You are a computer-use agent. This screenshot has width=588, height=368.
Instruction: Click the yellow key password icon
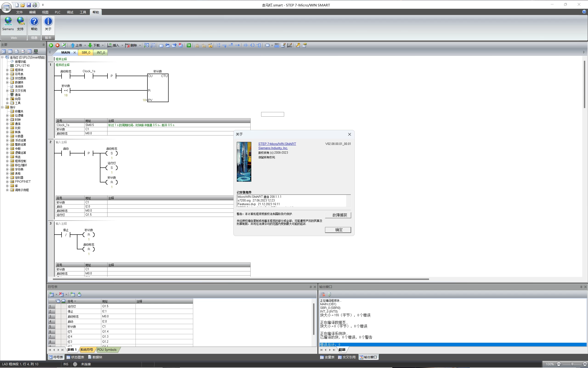[x=298, y=45]
